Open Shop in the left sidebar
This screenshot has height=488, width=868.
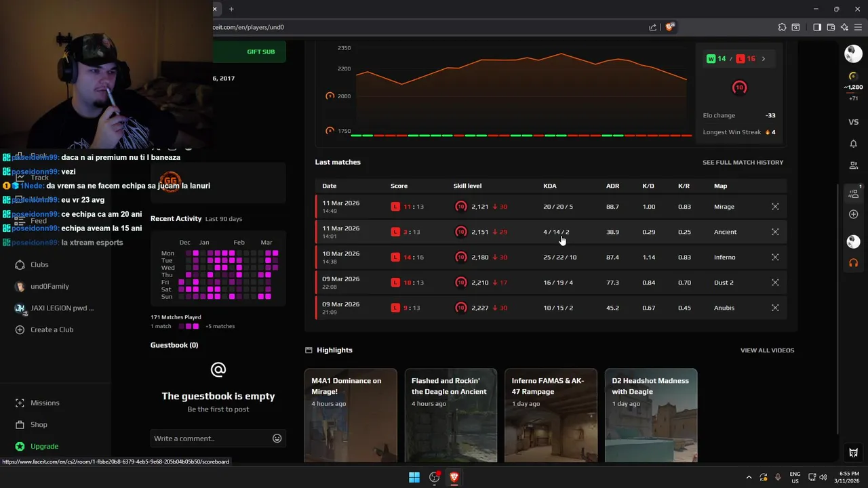coord(39,424)
